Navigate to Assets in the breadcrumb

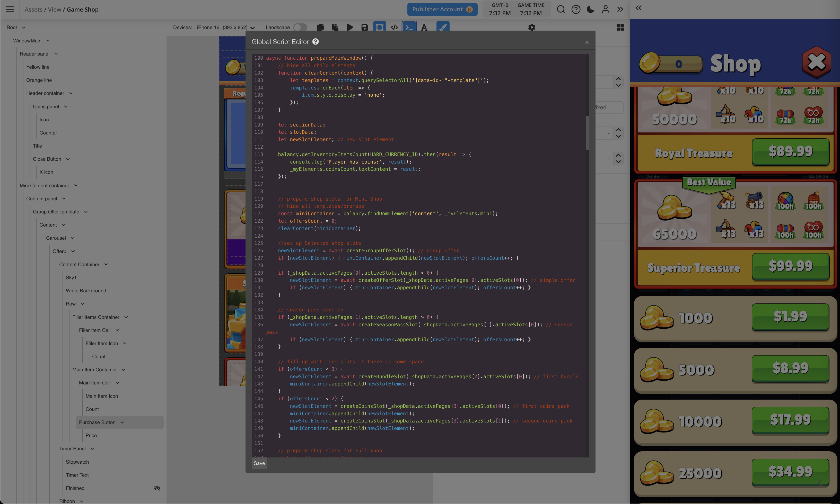(33, 9)
